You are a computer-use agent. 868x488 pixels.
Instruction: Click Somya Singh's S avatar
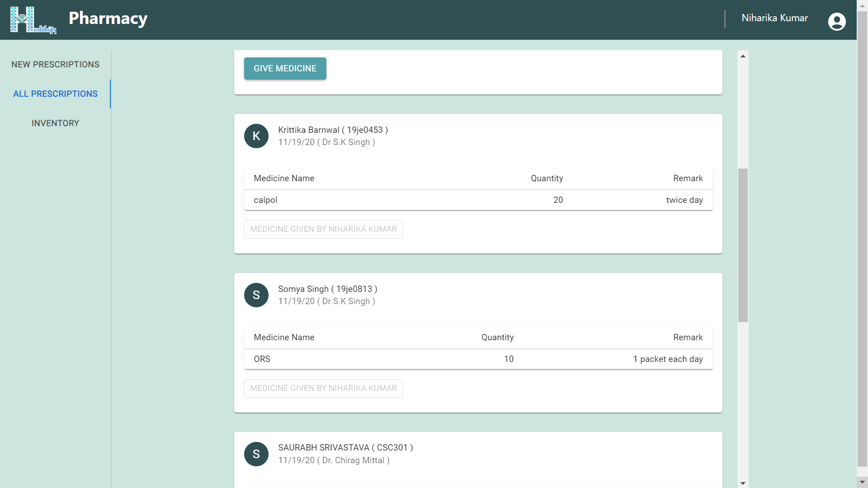coord(256,295)
